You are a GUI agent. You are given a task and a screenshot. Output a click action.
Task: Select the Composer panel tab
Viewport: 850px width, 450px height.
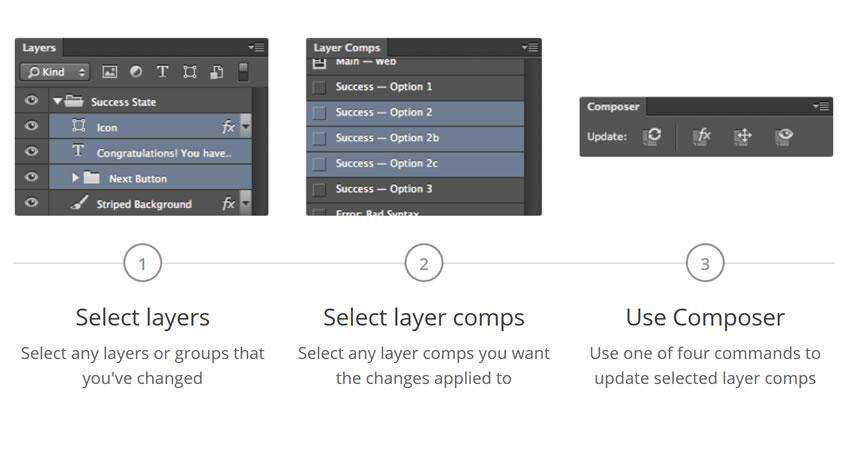[613, 106]
